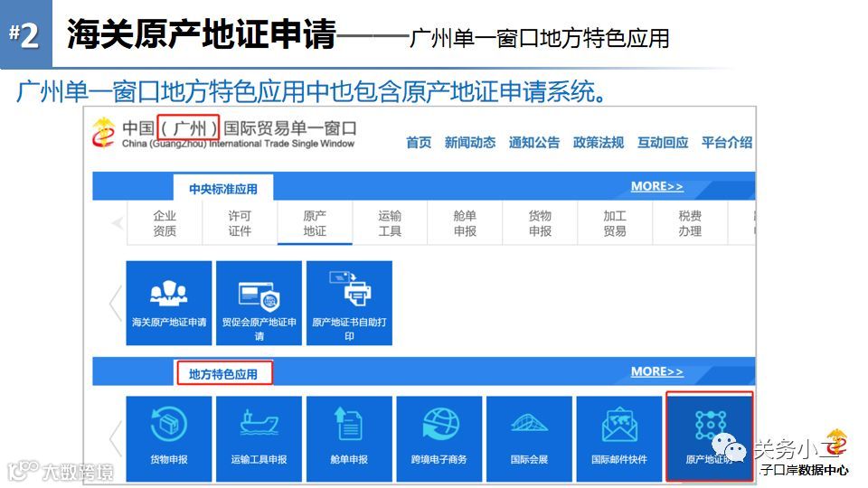The image size is (868, 488).
Task: Open 互动回应 in top navigation
Action: click(x=663, y=143)
